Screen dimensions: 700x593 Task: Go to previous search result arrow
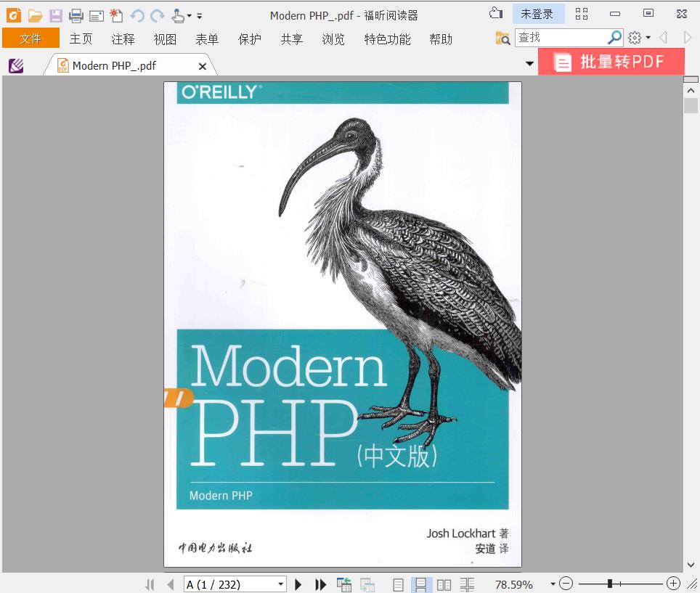click(x=664, y=38)
